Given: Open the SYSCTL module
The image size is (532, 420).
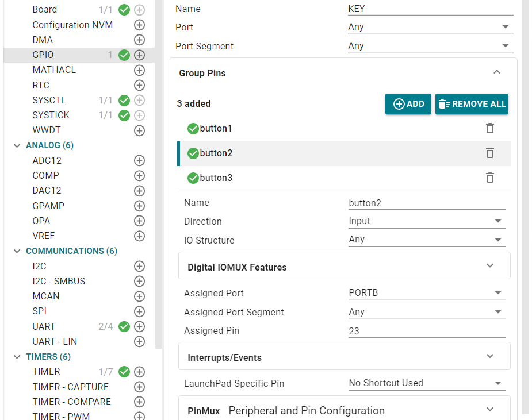Looking at the screenshot, I should tap(49, 101).
